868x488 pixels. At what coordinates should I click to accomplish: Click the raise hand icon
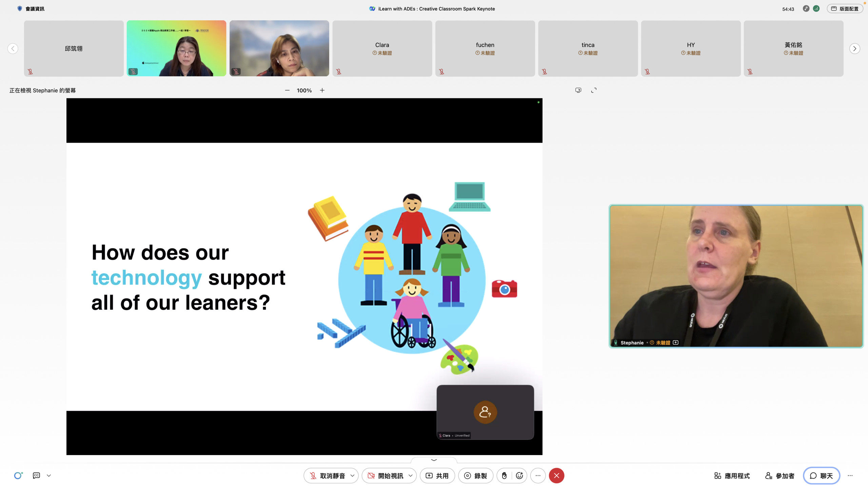(504, 475)
